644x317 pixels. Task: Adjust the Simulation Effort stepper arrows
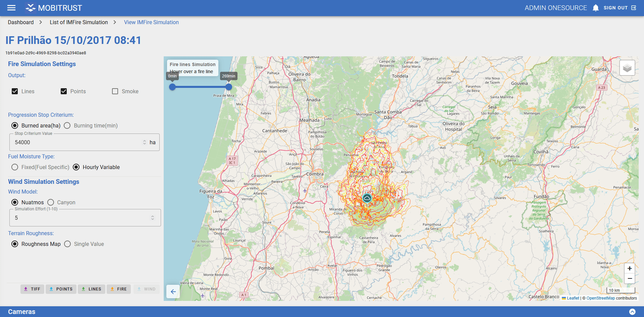coord(153,218)
